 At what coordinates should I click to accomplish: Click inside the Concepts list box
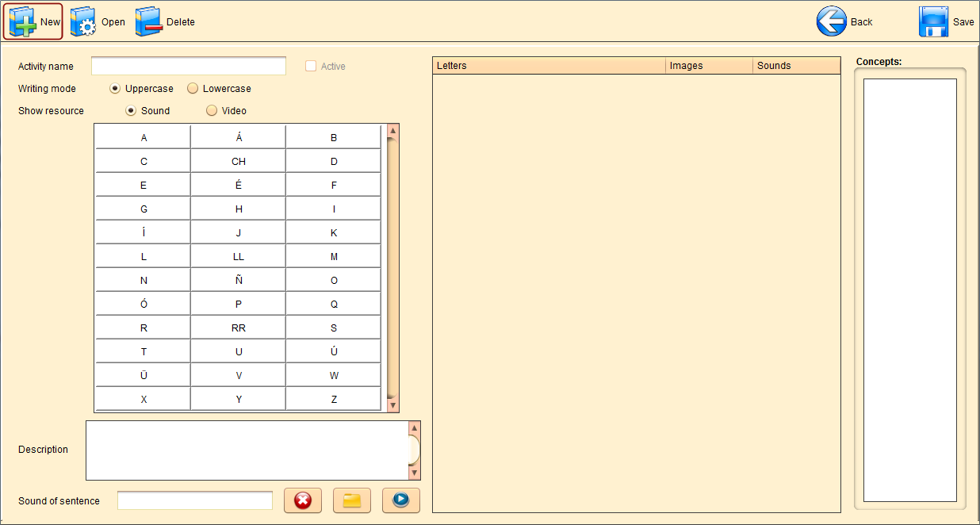(910, 290)
